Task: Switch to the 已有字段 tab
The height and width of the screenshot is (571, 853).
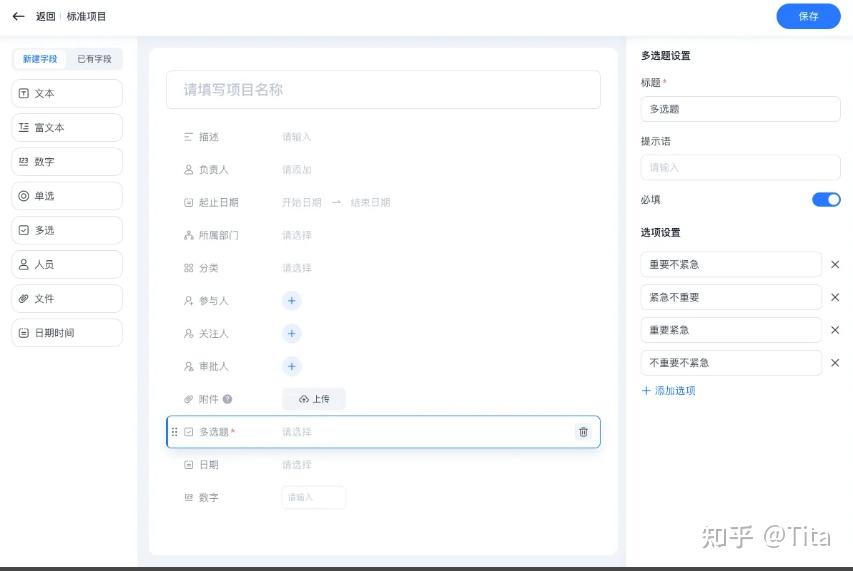Action: tap(94, 59)
